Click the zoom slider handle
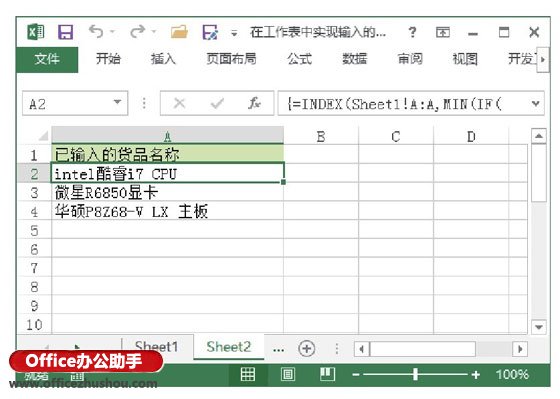The width and height of the screenshot is (560, 399). click(415, 374)
